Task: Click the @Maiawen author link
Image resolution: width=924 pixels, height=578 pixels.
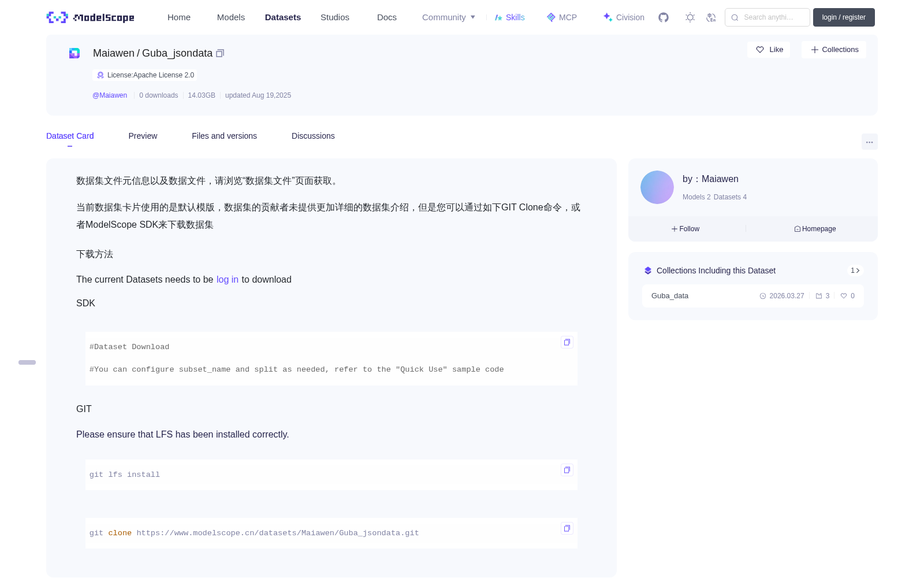Action: (x=110, y=95)
